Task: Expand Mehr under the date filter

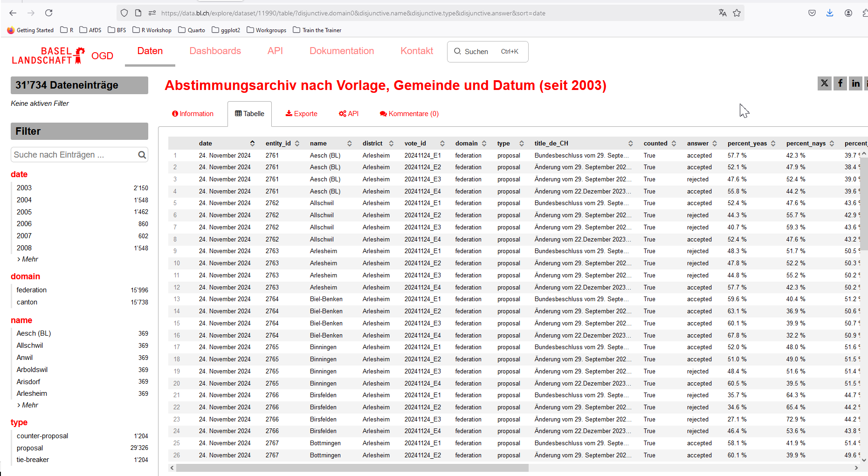Action: tap(28, 259)
